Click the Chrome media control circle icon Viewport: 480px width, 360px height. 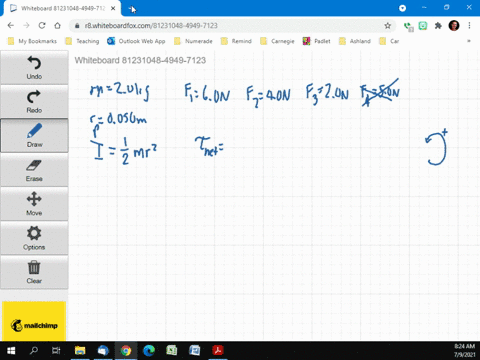(x=402, y=8)
